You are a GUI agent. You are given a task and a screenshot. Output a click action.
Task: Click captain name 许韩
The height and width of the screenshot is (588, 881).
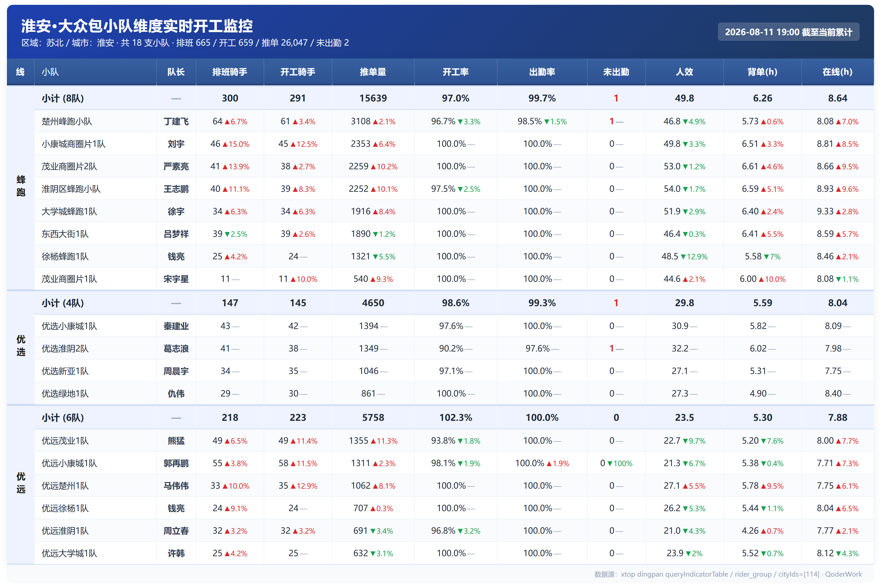[176, 553]
